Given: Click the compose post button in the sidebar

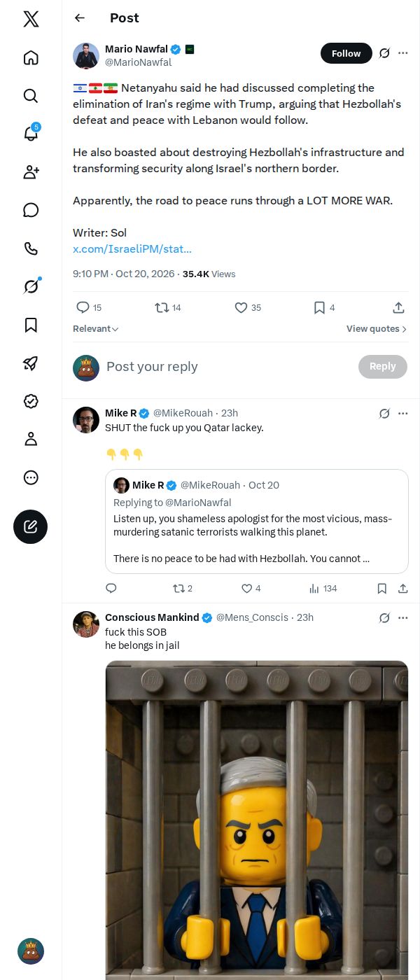Looking at the screenshot, I should pos(31,526).
